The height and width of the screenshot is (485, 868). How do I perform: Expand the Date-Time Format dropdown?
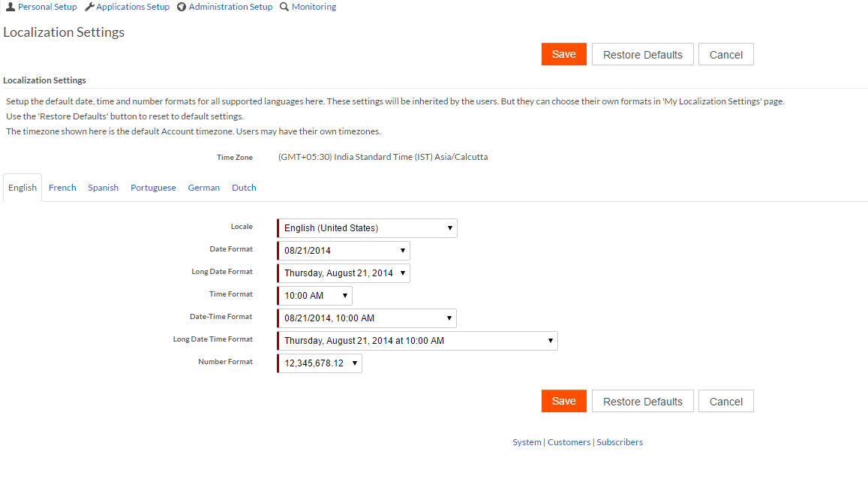[x=368, y=318]
